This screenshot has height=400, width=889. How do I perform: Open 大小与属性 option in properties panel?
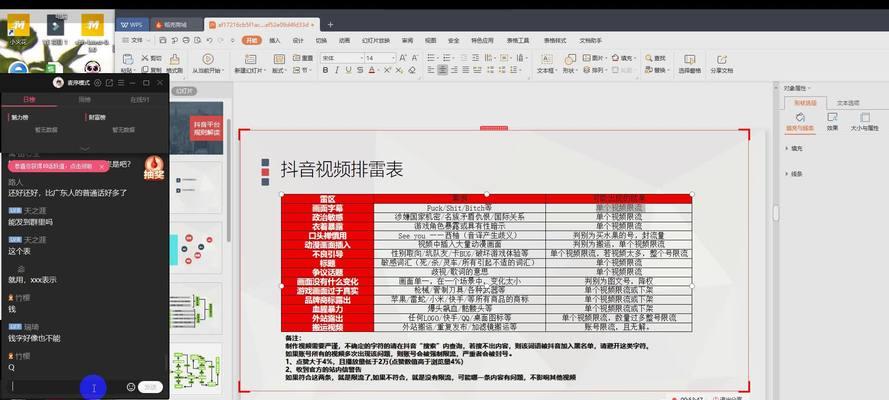865,121
